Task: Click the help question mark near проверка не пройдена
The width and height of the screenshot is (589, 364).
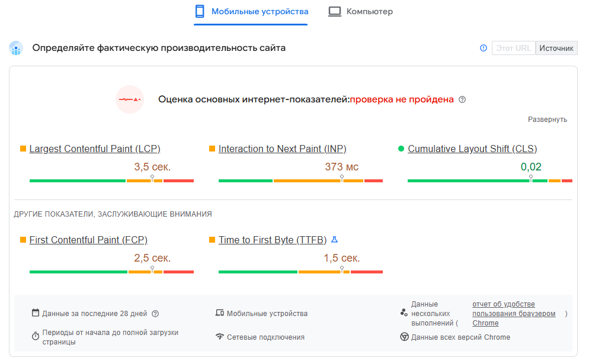Action: coord(462,99)
